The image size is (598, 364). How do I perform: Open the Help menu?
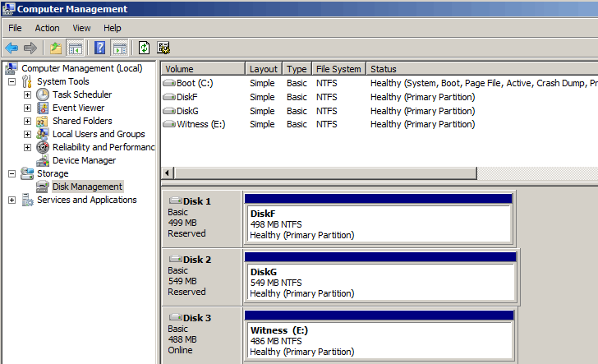[x=112, y=28]
